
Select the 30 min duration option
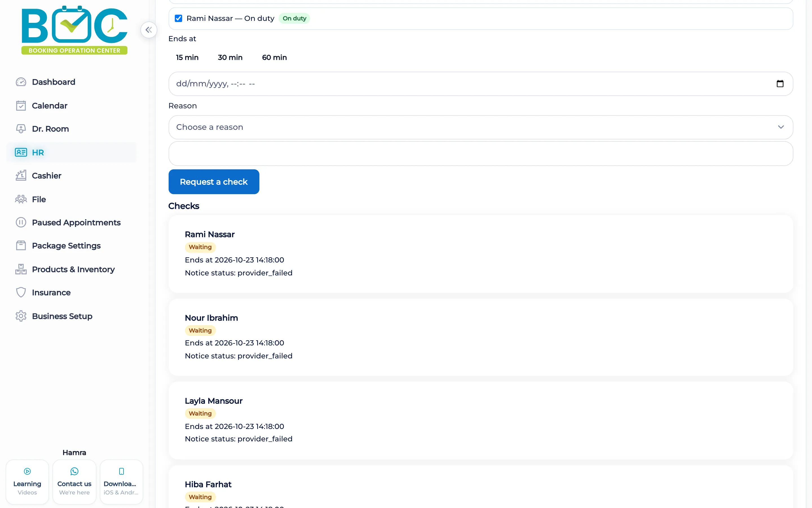tap(230, 58)
